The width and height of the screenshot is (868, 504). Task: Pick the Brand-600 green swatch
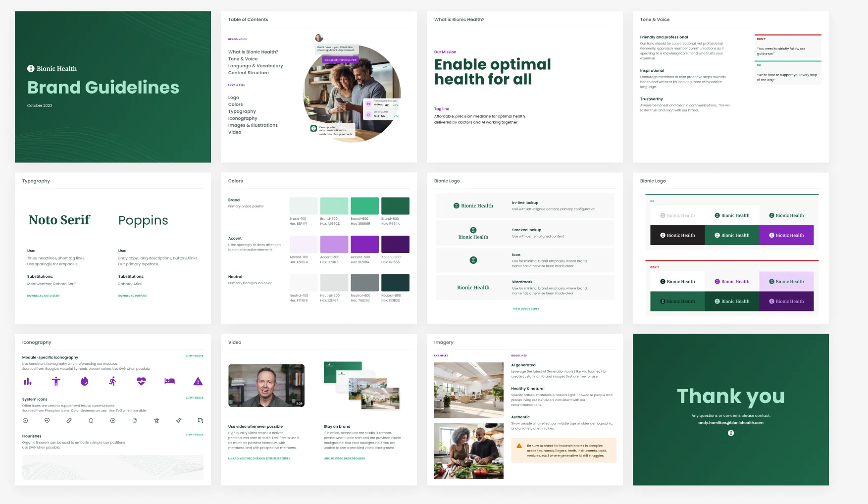point(365,206)
